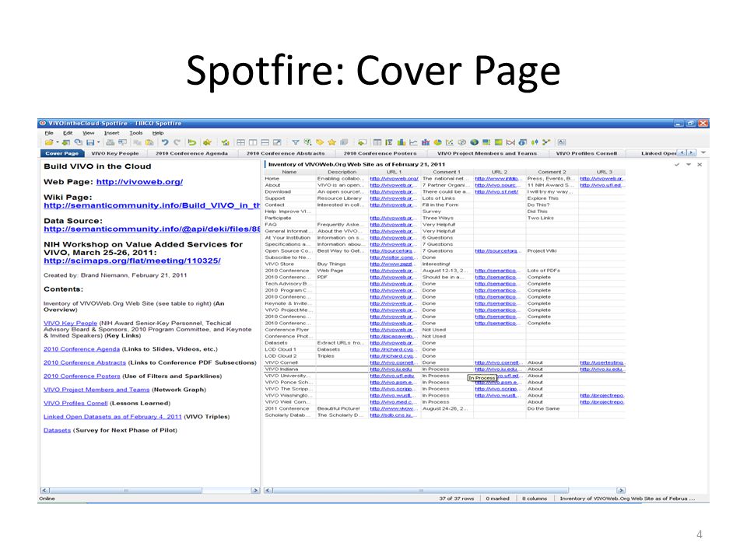Click '37 of 37 rows' in the status bar
747x560 pixels.
tap(457, 499)
